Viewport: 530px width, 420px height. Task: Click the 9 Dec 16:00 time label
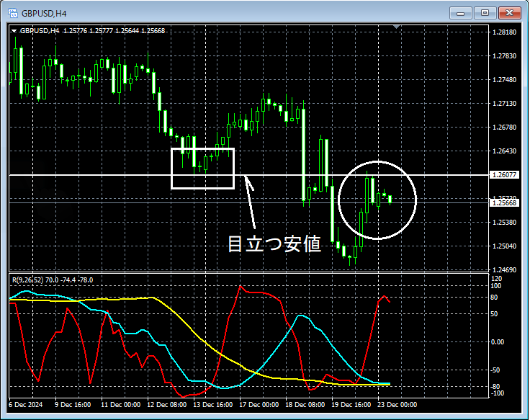coord(73,405)
